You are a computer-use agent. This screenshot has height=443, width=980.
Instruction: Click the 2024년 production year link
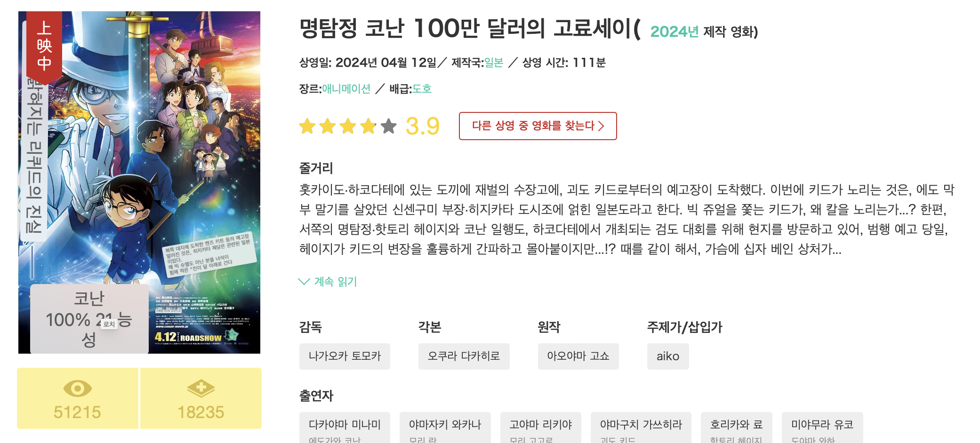[x=667, y=32]
